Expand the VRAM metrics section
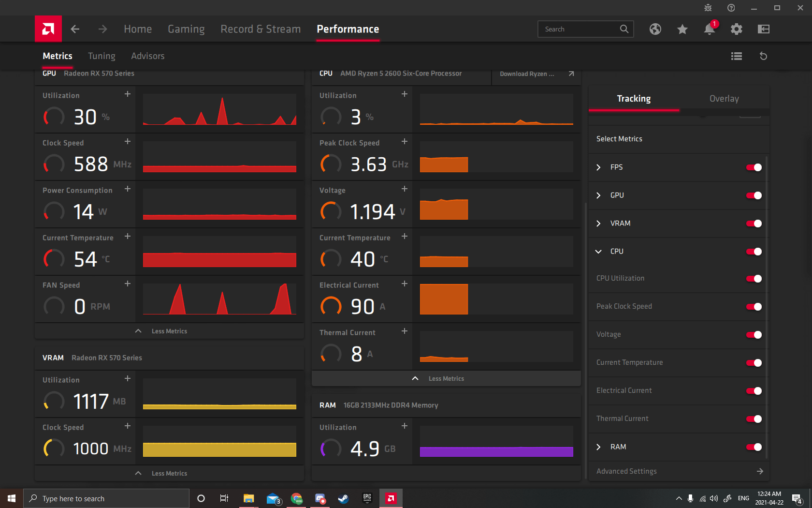 point(598,224)
